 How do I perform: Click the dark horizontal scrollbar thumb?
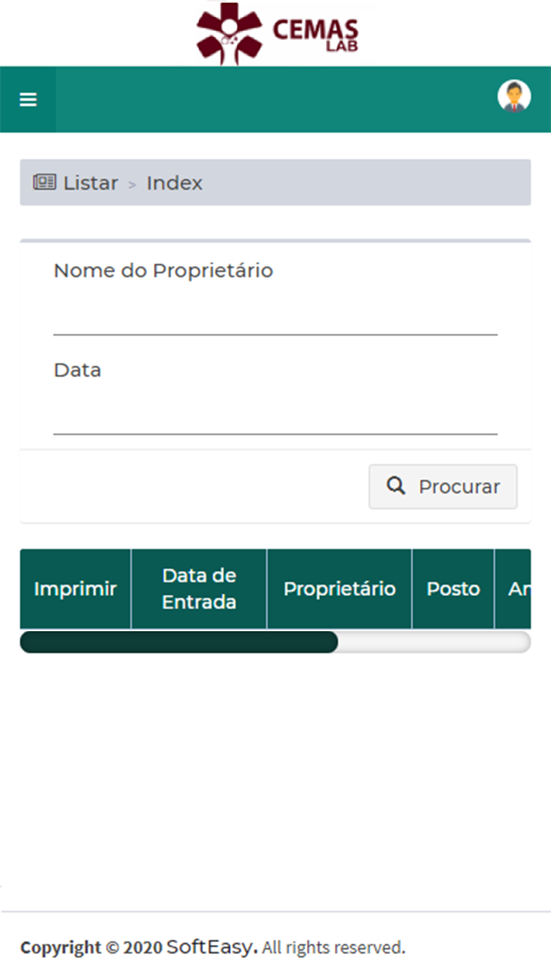coord(179,642)
